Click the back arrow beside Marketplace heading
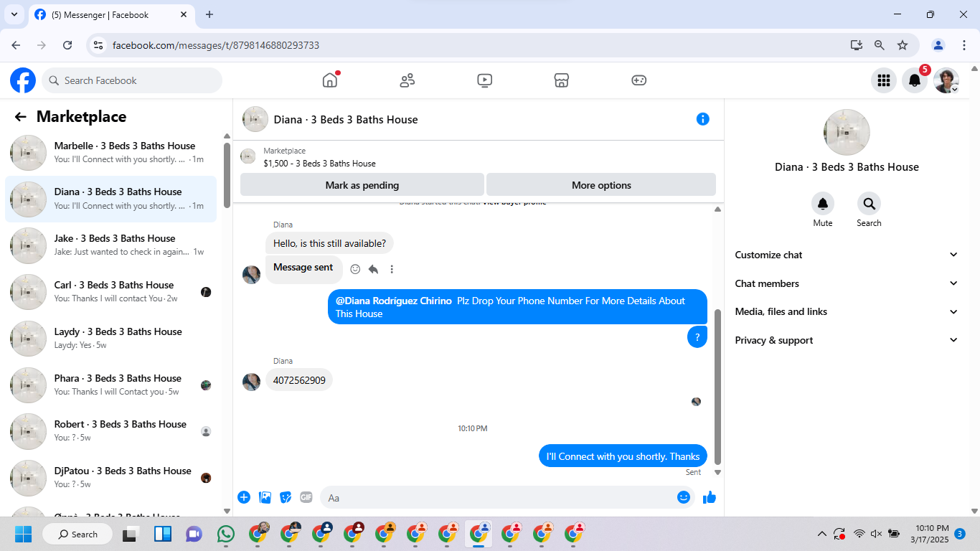 20,117
